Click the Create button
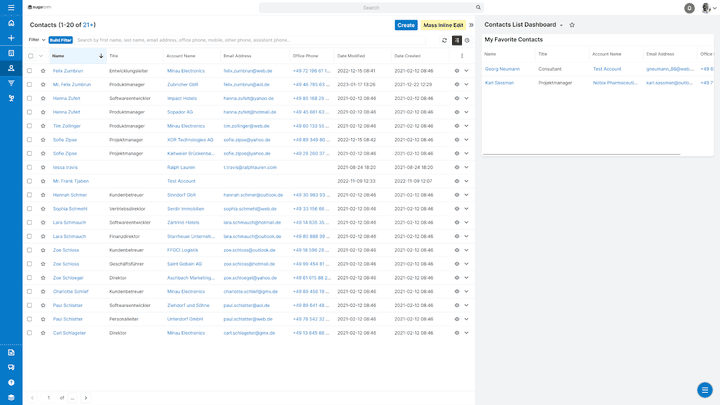720x405 pixels. (406, 25)
